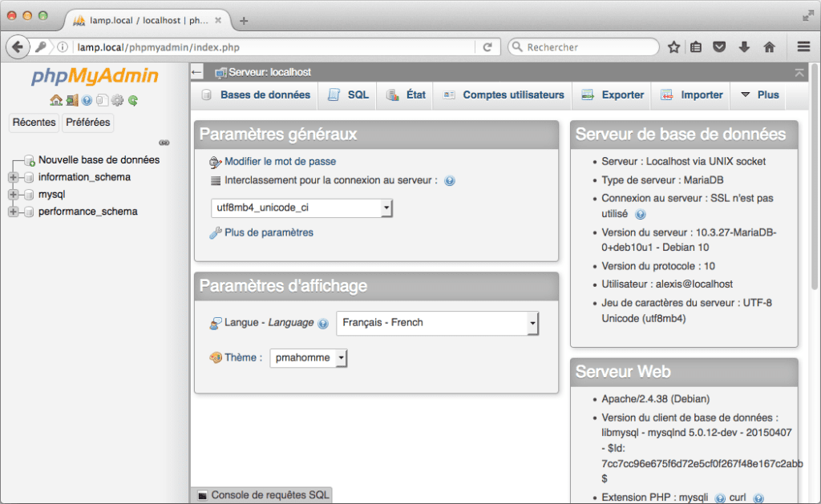Open the SQL query window icon
Screen dimensions: 821x504
click(x=101, y=99)
